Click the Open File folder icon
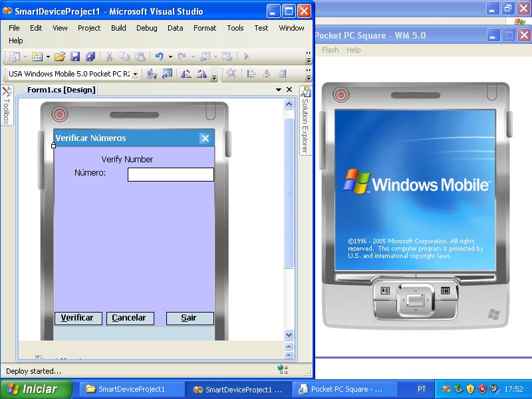The width and height of the screenshot is (532, 399). (60, 57)
